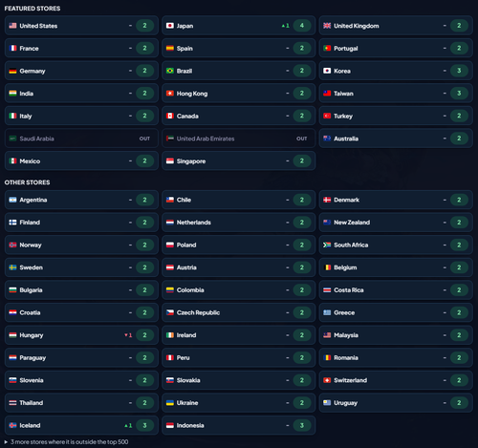The height and width of the screenshot is (448, 478).
Task: Click the Denmark flag icon
Action: [x=327, y=200]
